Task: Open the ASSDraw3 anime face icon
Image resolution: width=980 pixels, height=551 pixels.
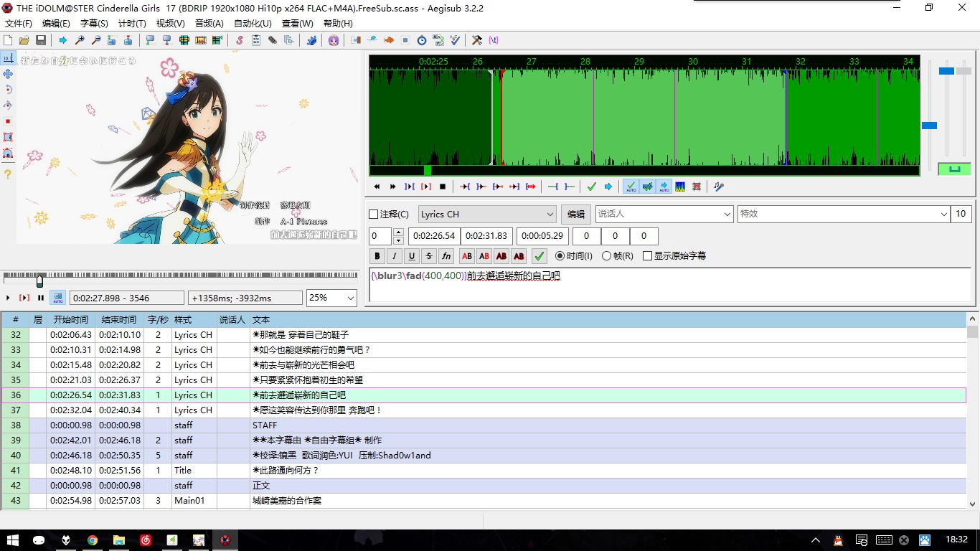Action: [334, 40]
